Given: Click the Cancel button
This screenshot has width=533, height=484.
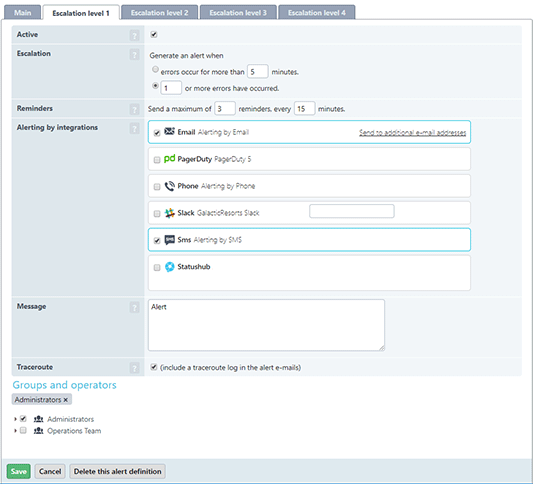Looking at the screenshot, I should [x=50, y=471].
